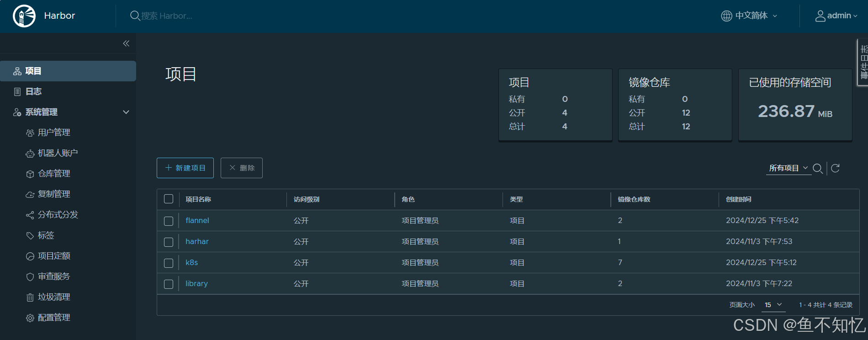Collapse the 系统管理 section chevron
868x340 pixels.
[x=126, y=112]
